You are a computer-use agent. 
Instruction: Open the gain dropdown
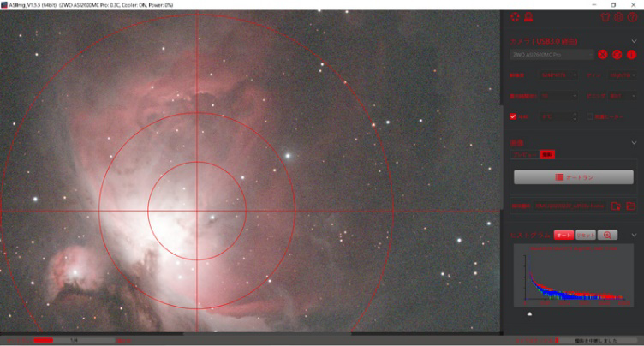click(x=623, y=75)
